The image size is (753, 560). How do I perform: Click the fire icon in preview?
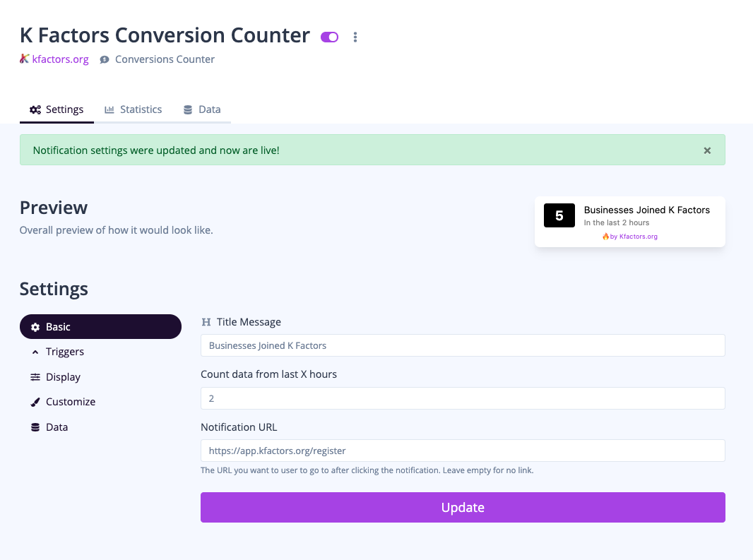click(x=605, y=237)
